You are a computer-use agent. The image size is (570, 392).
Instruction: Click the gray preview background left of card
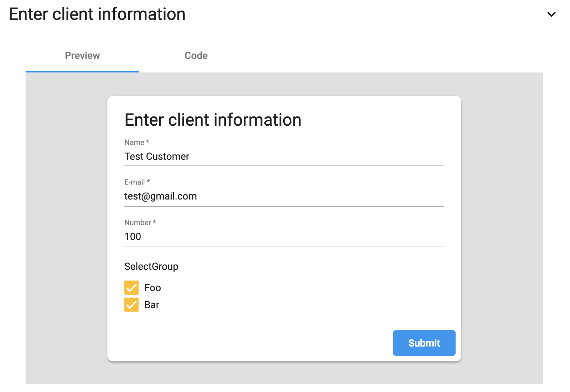(66, 228)
